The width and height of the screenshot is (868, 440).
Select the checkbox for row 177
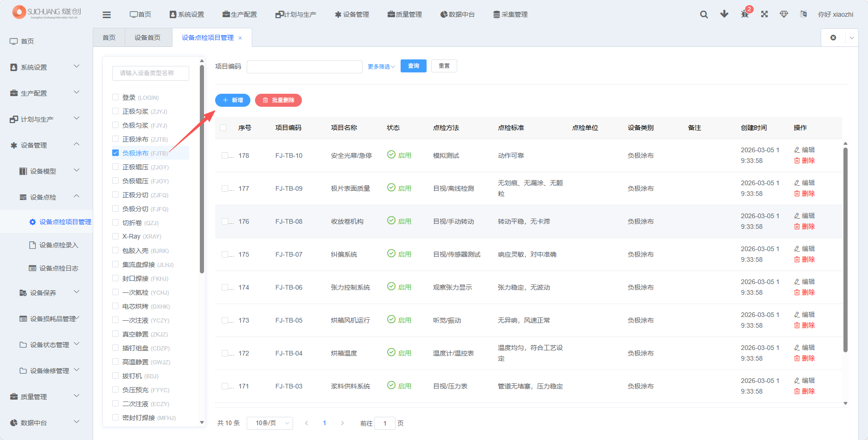(x=225, y=188)
